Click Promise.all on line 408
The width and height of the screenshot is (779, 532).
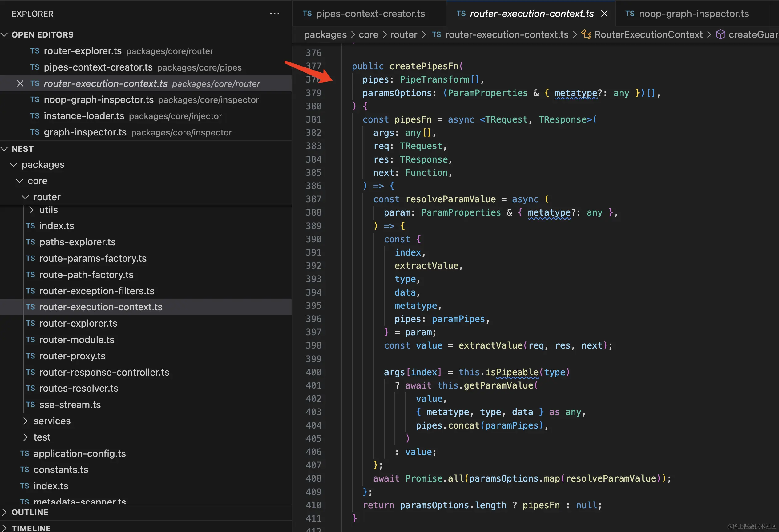click(x=434, y=478)
